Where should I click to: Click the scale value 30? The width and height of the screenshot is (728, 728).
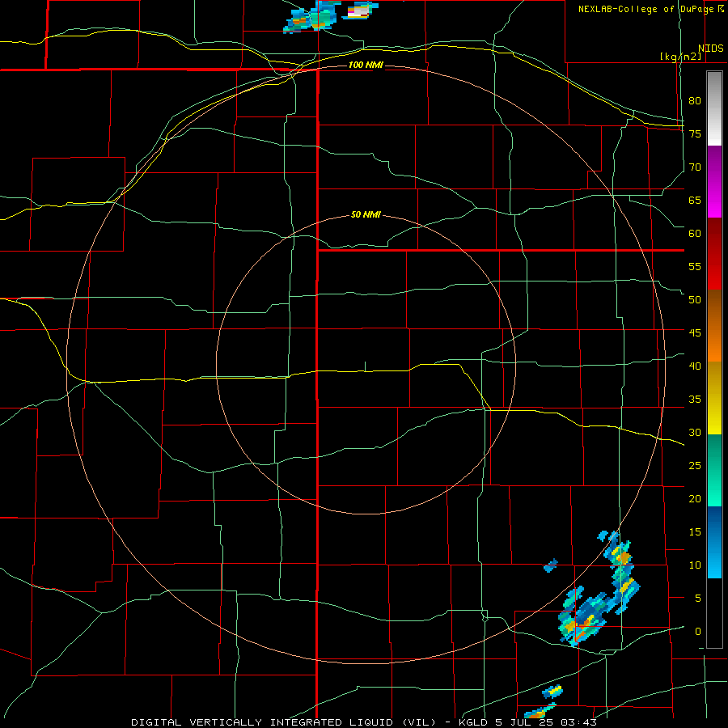[695, 432]
